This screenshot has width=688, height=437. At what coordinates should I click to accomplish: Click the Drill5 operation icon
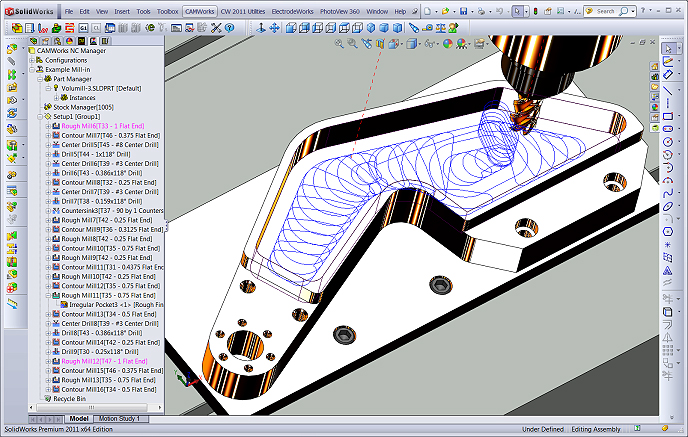point(56,155)
